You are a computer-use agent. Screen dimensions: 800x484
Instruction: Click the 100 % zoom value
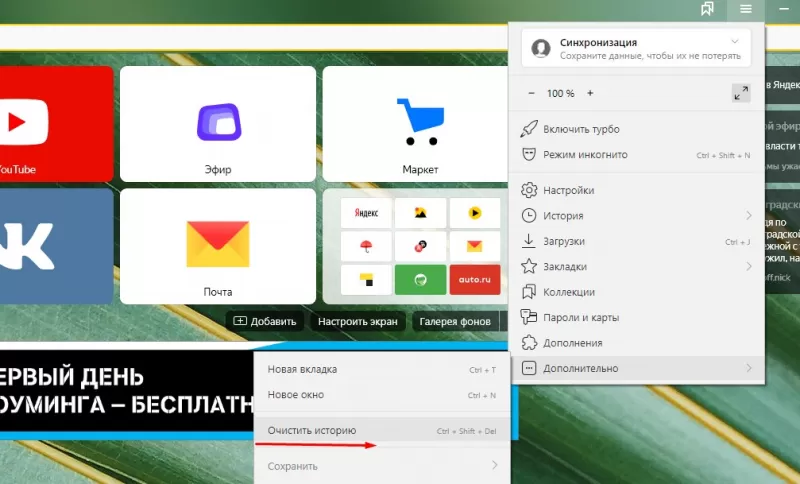(x=561, y=93)
